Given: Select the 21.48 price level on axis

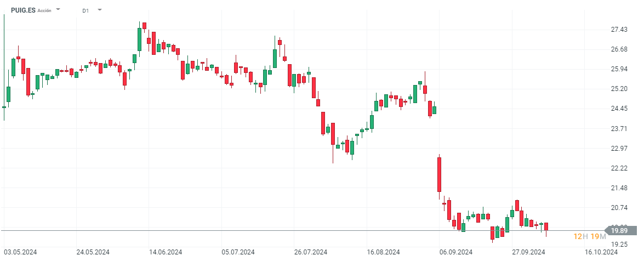Looking at the screenshot, I should pos(619,188).
